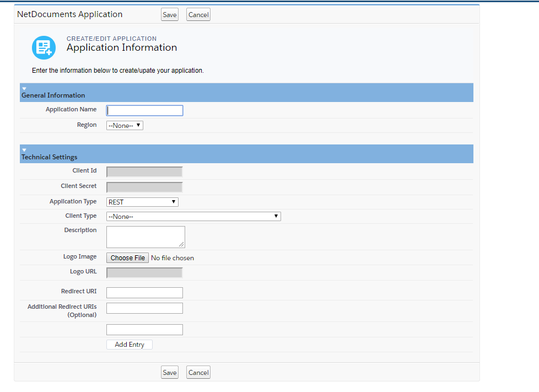Click the 'Region' label

pos(87,125)
